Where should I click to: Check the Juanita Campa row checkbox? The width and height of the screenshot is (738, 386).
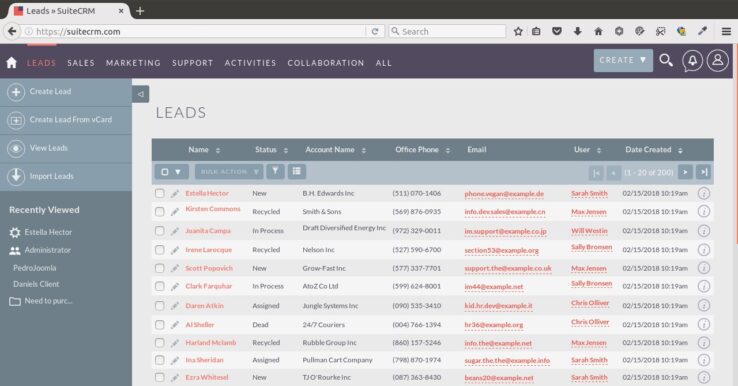pos(160,231)
